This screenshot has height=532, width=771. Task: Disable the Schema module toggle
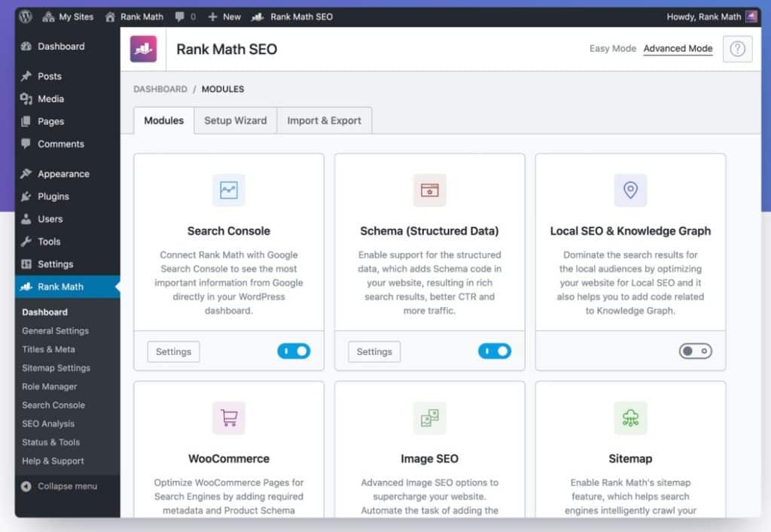[495, 351]
